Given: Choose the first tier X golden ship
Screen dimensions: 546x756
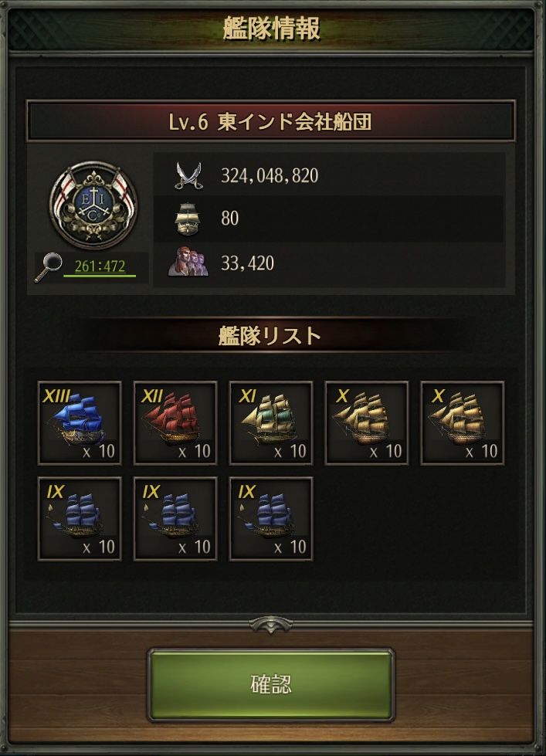Looking at the screenshot, I should click(367, 423).
